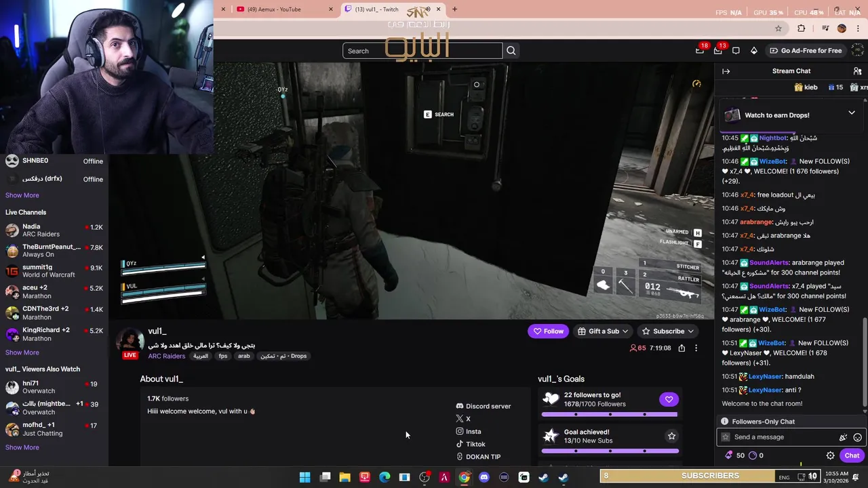
Task: Click the star icon in message box
Action: [726, 437]
